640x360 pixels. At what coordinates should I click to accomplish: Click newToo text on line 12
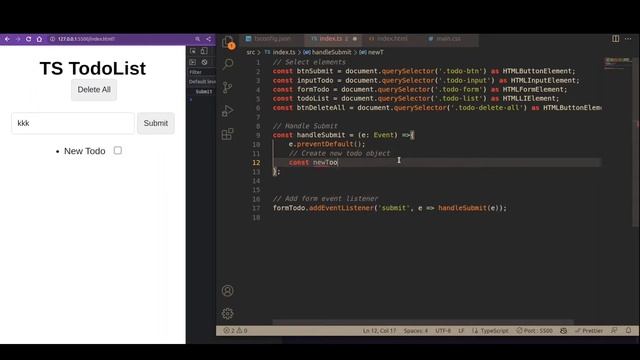pyautogui.click(x=325, y=162)
